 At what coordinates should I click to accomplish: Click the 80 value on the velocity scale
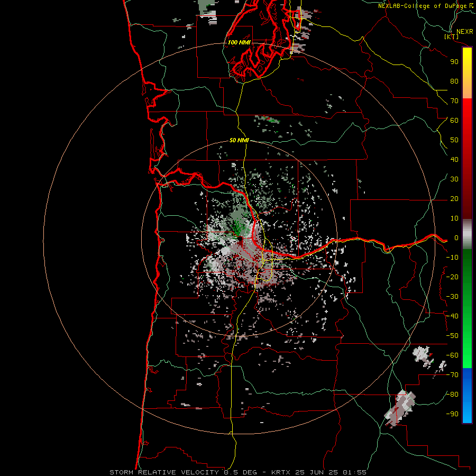454,81
